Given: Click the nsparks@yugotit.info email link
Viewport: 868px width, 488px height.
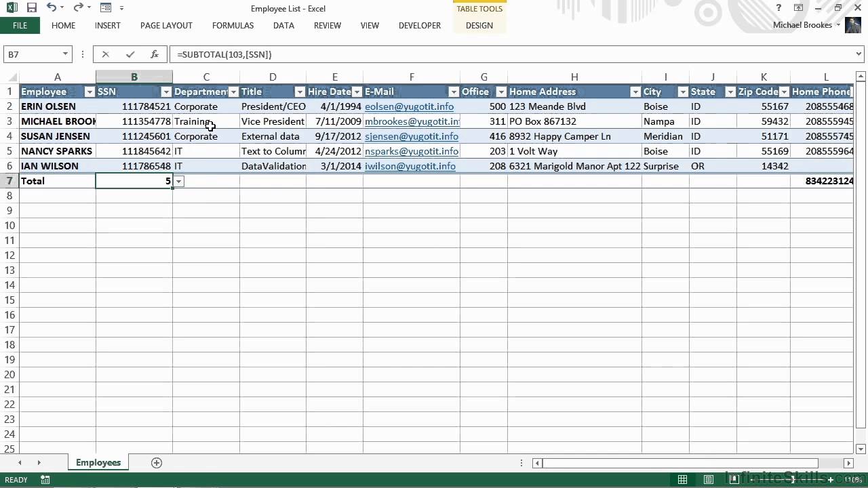Looking at the screenshot, I should [x=412, y=151].
